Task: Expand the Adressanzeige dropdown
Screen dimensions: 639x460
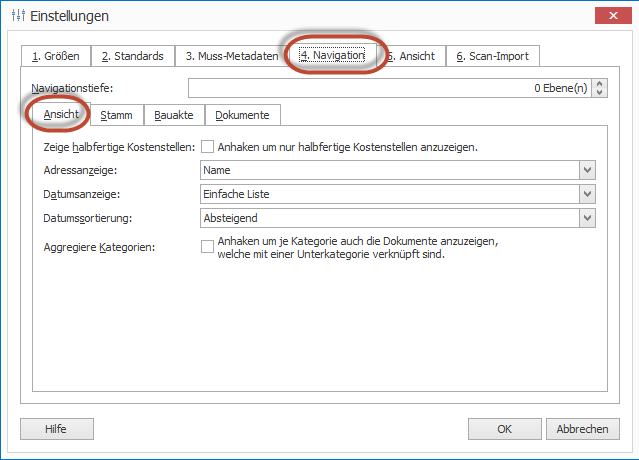Action: [x=587, y=170]
